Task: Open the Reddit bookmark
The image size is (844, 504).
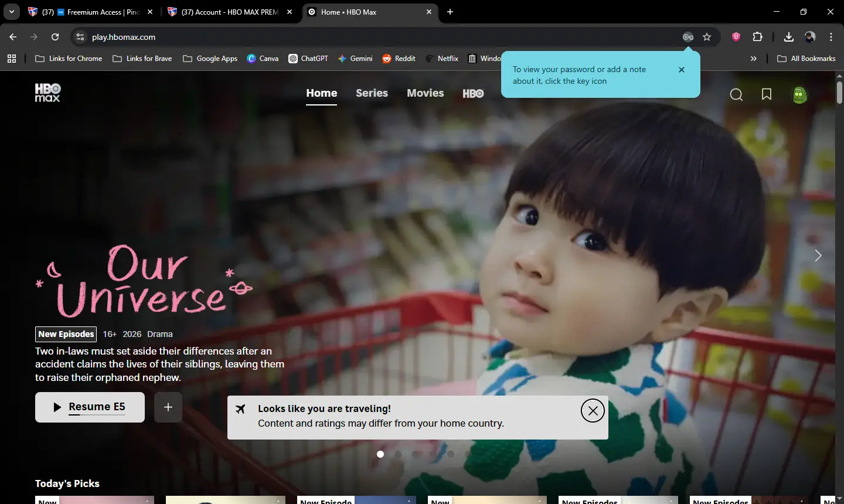Action: [x=399, y=59]
